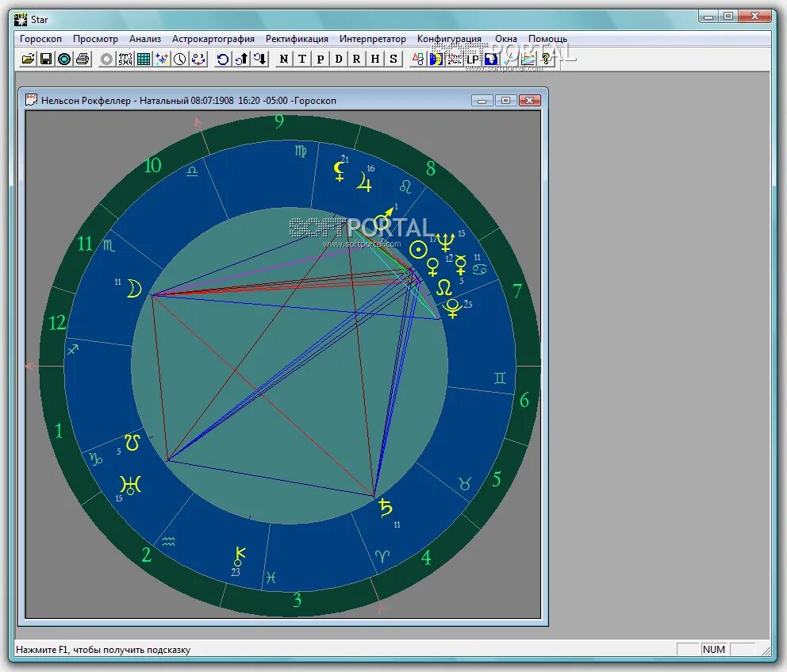This screenshot has height=672, width=787.
Task: Click the S toolbar button
Action: point(393,60)
